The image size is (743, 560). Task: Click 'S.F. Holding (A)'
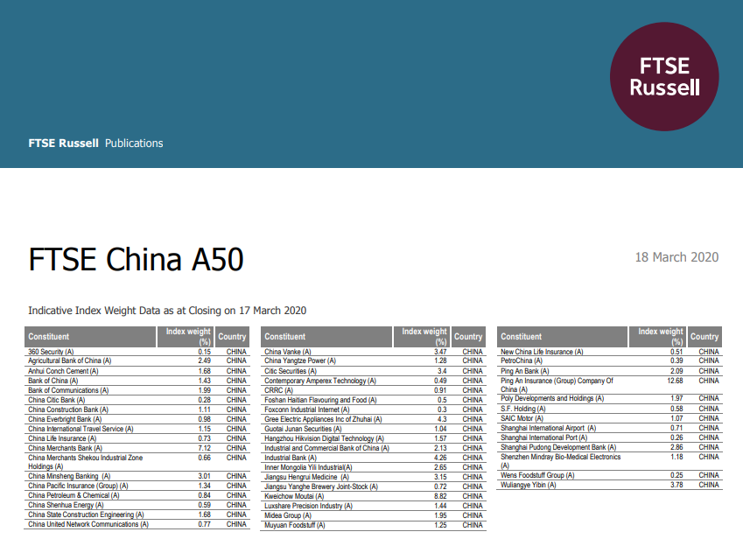pos(523,409)
